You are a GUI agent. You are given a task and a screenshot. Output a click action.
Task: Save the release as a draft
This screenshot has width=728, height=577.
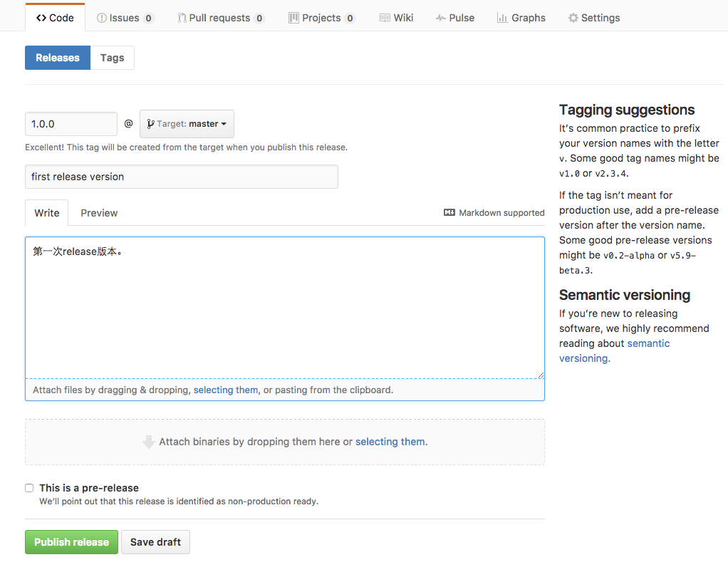(x=155, y=542)
